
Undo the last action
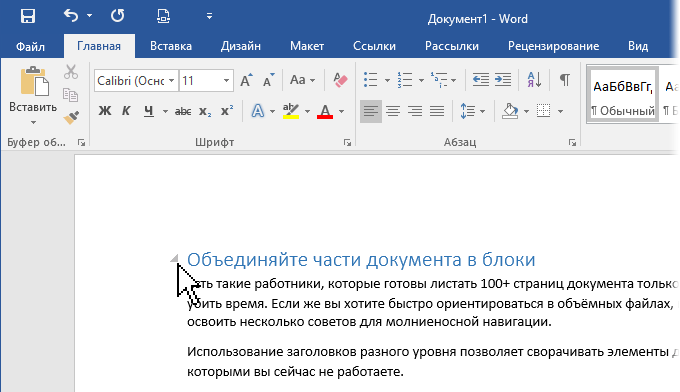point(71,16)
